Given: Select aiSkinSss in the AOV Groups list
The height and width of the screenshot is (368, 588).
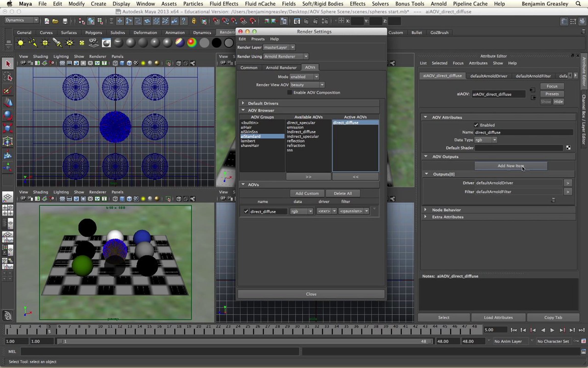Looking at the screenshot, I should coord(249,132).
